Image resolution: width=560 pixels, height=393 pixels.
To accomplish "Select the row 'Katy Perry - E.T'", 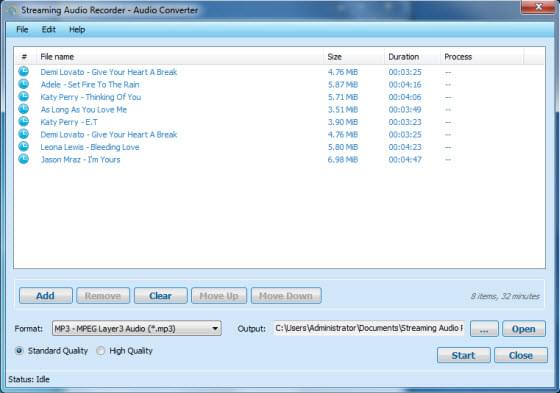I will 279,122.
